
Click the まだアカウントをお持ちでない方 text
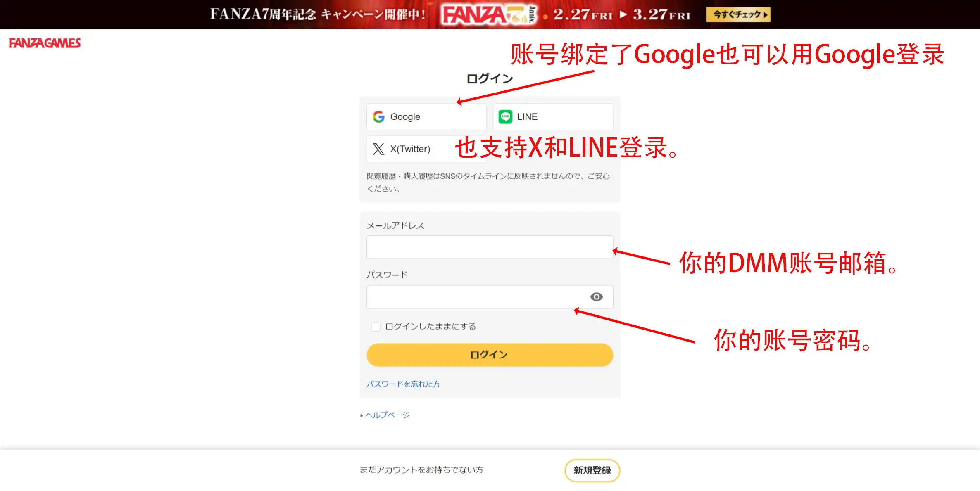tap(421, 470)
